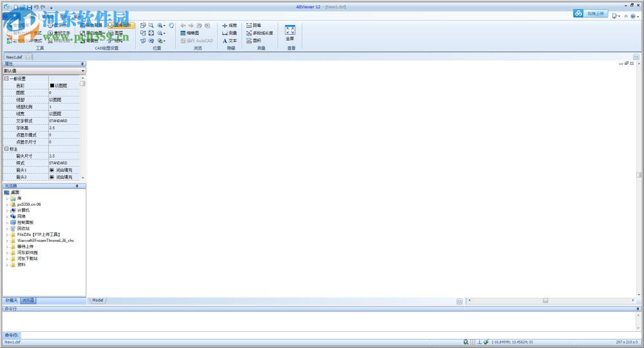This screenshot has height=348, width=644.
Task: Open the 结构 structure tool
Action: (115, 41)
